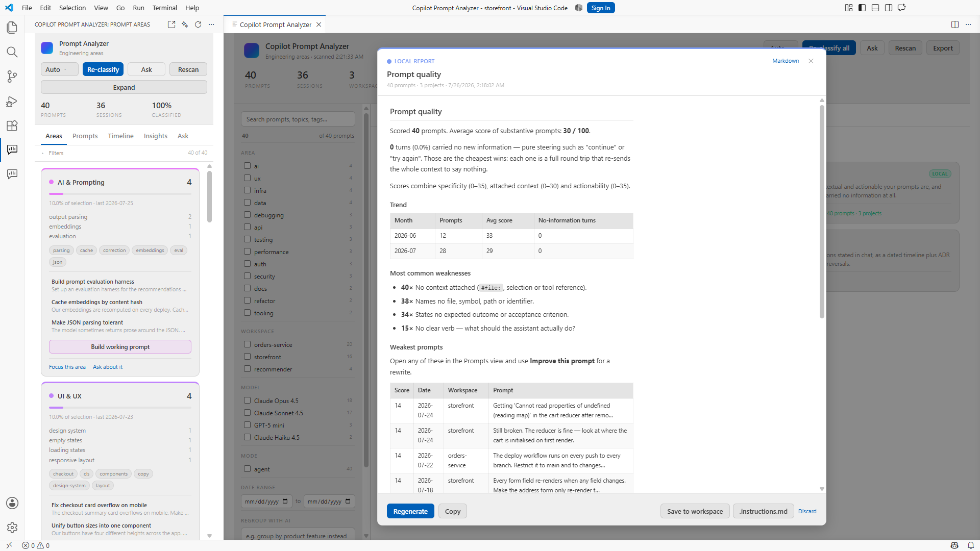Open the Extensions view

(12, 126)
